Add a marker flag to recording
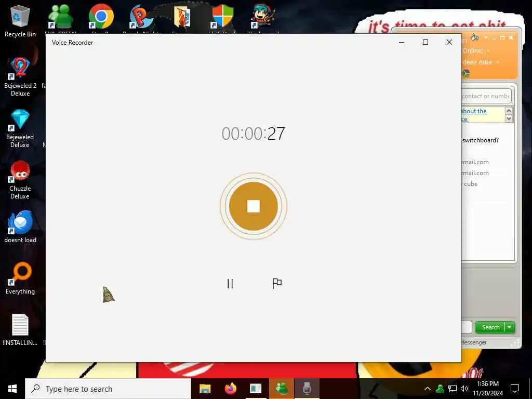 (277, 284)
